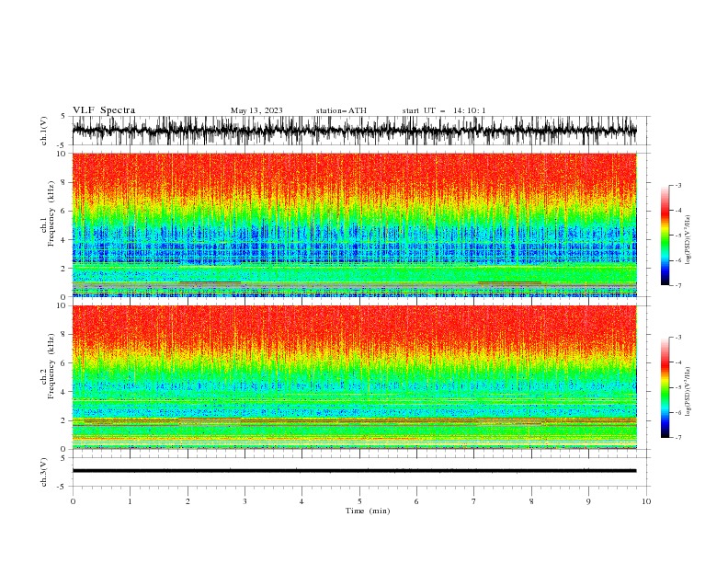Click the ch.1 waveform trace panel
728x563 pixels.
pyautogui.click(x=360, y=131)
